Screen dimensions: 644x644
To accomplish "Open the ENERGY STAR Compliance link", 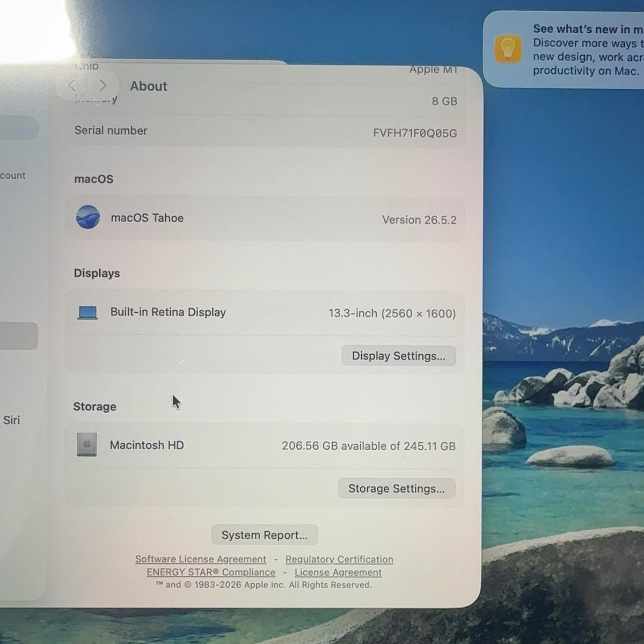I will point(211,572).
